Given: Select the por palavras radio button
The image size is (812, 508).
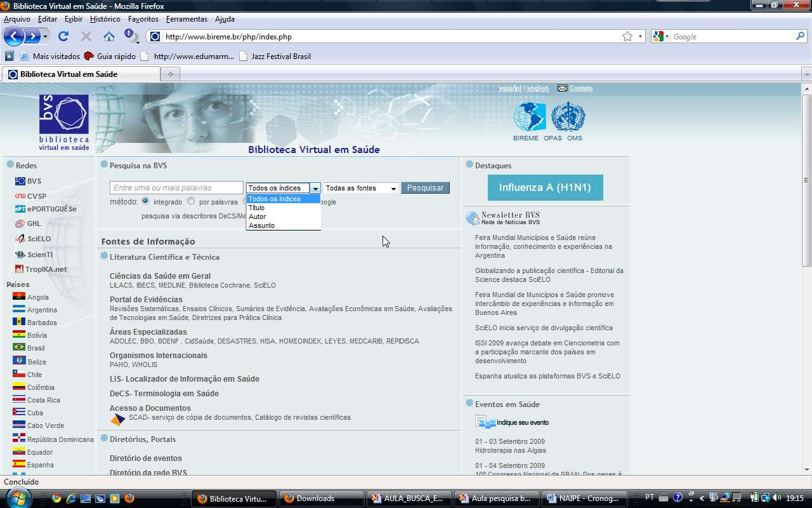Looking at the screenshot, I should pyautogui.click(x=191, y=201).
